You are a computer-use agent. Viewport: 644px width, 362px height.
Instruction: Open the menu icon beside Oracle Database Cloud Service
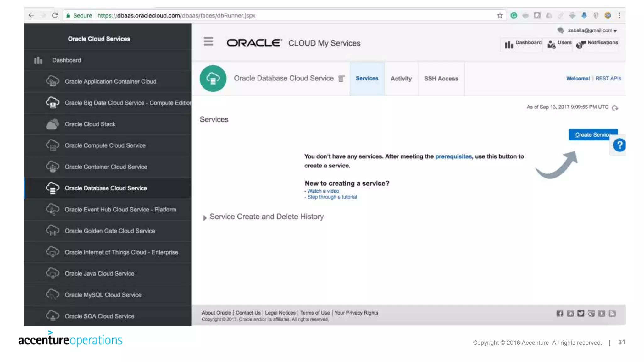(x=341, y=79)
